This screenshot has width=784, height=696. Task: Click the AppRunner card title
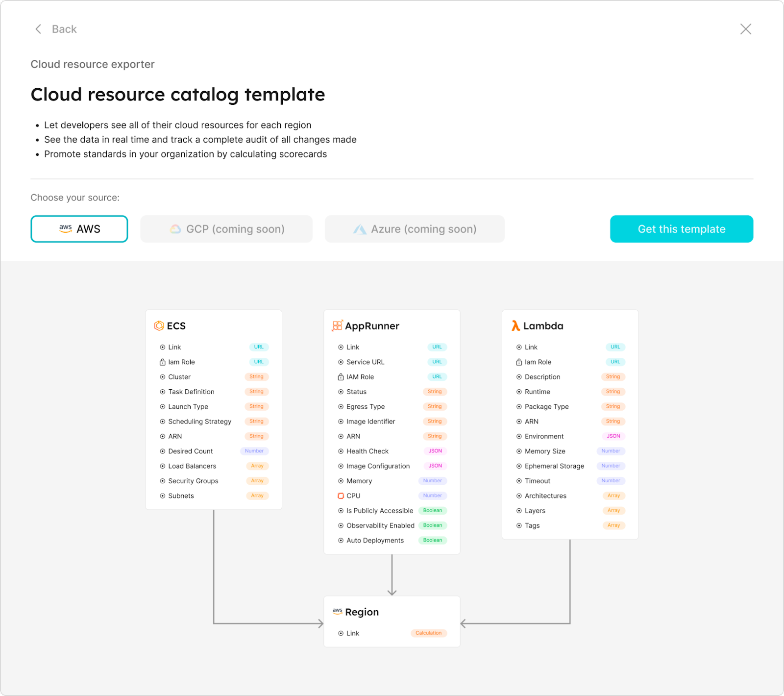[372, 326]
